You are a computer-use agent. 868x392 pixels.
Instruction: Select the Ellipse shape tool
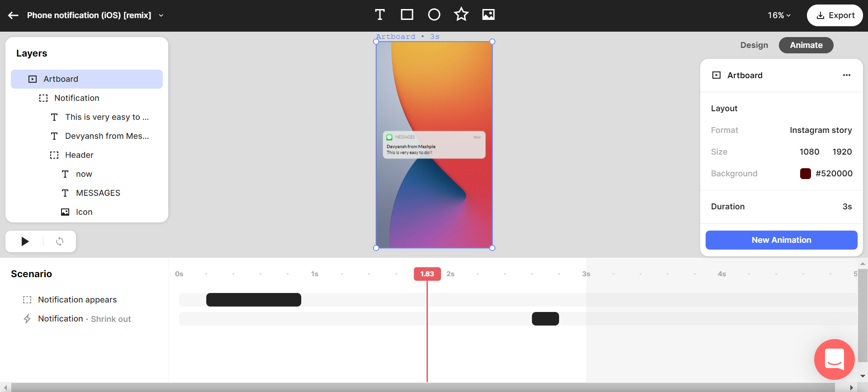point(434,15)
